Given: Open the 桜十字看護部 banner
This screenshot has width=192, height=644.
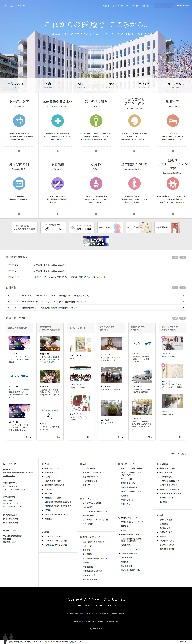Looking at the screenshot, I should (x=82, y=227).
